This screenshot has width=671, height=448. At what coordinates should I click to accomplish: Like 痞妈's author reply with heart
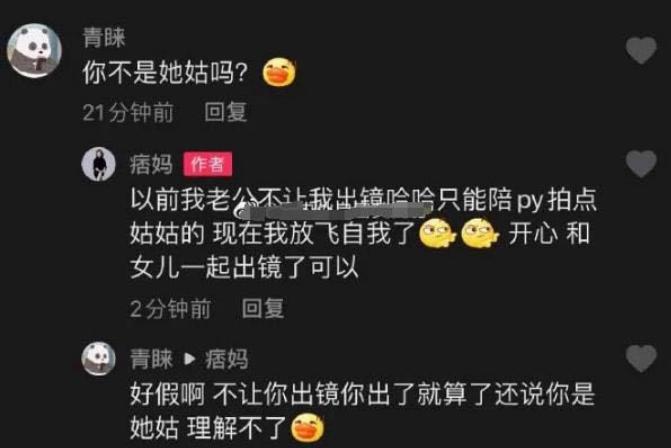pos(641,163)
